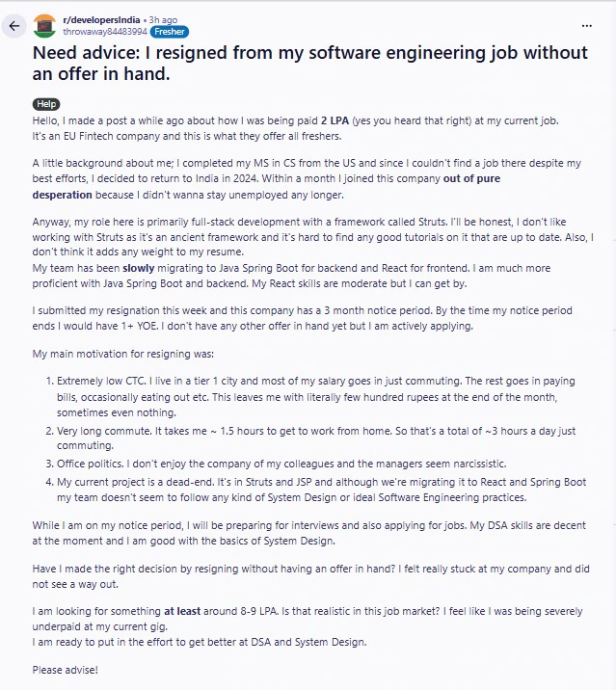Click the back arrow button
Viewport: 616px width, 690px height.
14,26
